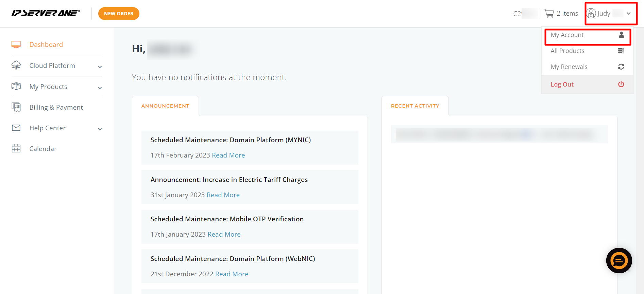Viewport: 644px width, 294px height.
Task: Select All Products in user menu
Action: (588, 51)
